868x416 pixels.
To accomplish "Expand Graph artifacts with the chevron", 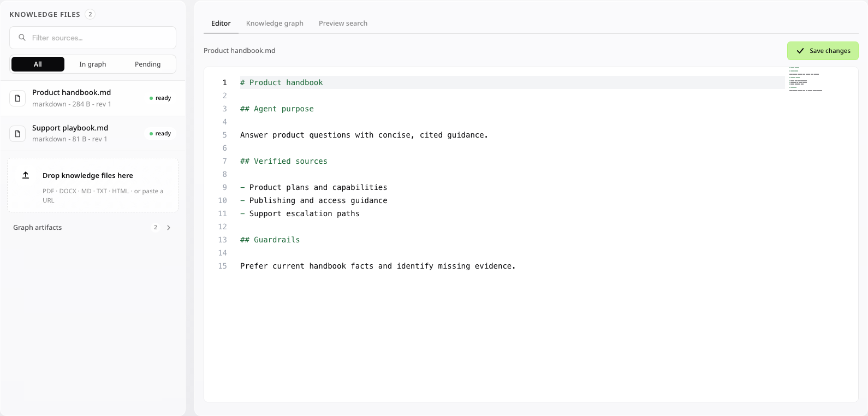I will pos(169,228).
